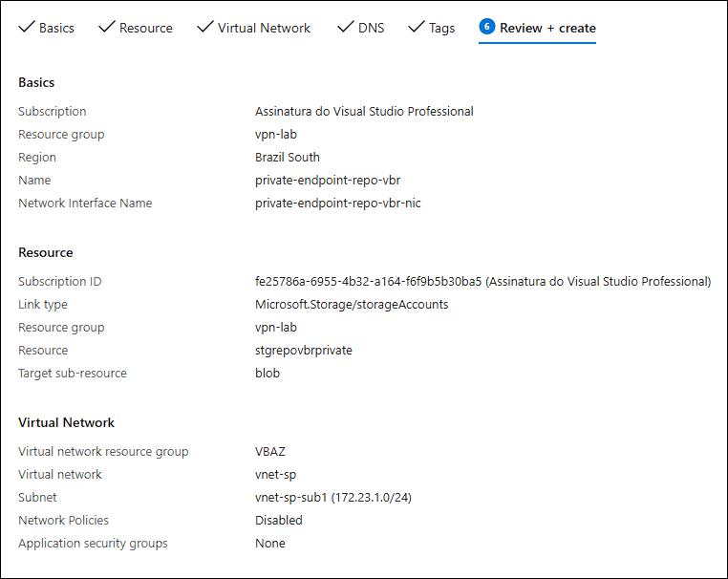Click the virtual network value vnet-sp
The width and height of the screenshot is (728, 579).
276,475
